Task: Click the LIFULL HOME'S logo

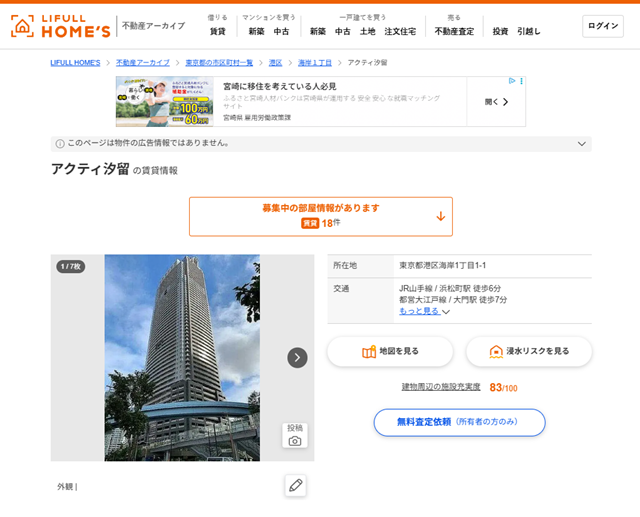Action: click(x=60, y=26)
